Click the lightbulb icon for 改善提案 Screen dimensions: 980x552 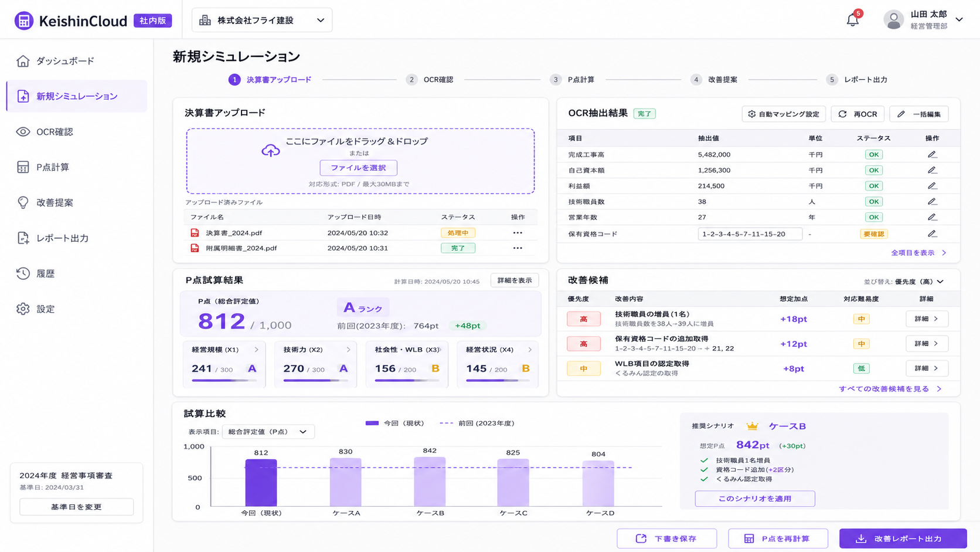[x=23, y=202]
